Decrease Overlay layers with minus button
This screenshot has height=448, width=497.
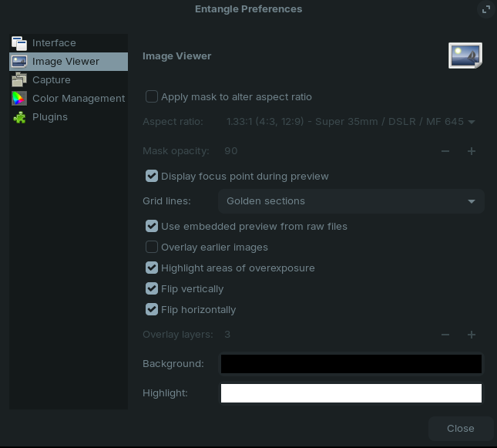(445, 335)
